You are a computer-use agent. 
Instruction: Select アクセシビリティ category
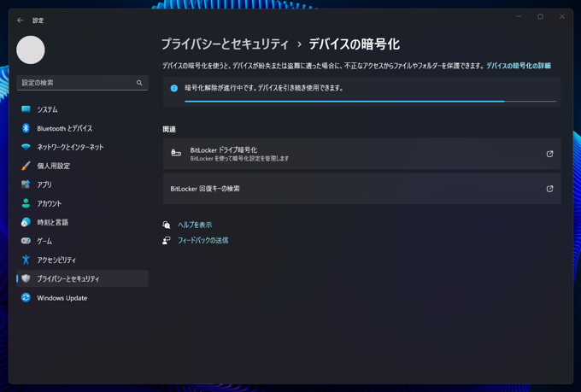click(82, 260)
